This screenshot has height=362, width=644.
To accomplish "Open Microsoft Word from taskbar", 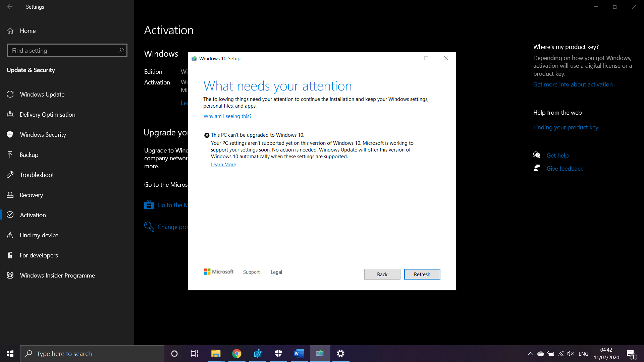I will [299, 354].
